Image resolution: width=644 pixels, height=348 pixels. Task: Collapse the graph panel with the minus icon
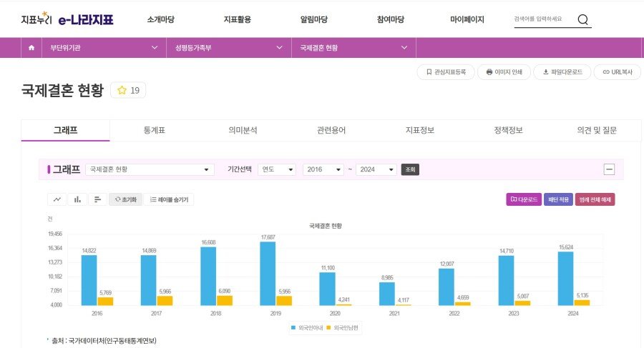coord(609,169)
